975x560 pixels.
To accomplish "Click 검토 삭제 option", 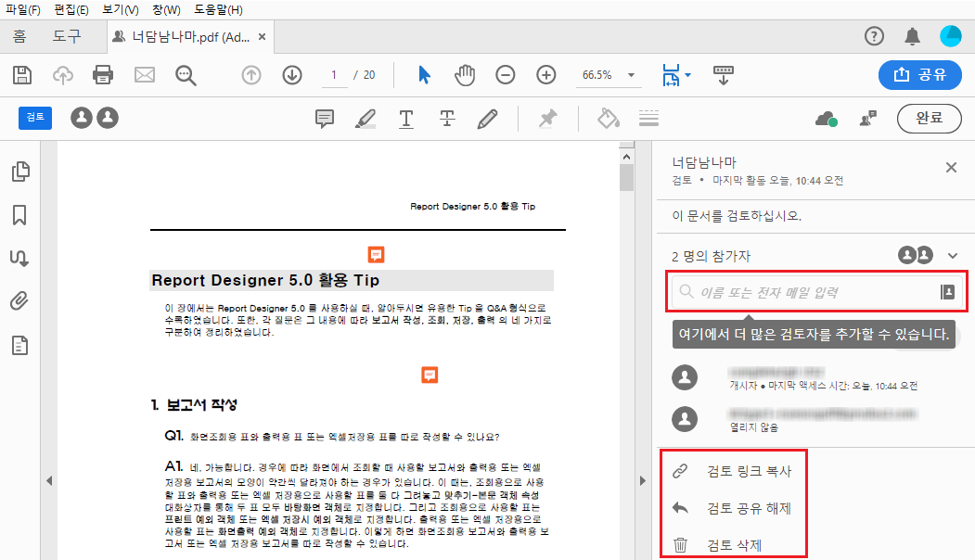I will pyautogui.click(x=733, y=545).
